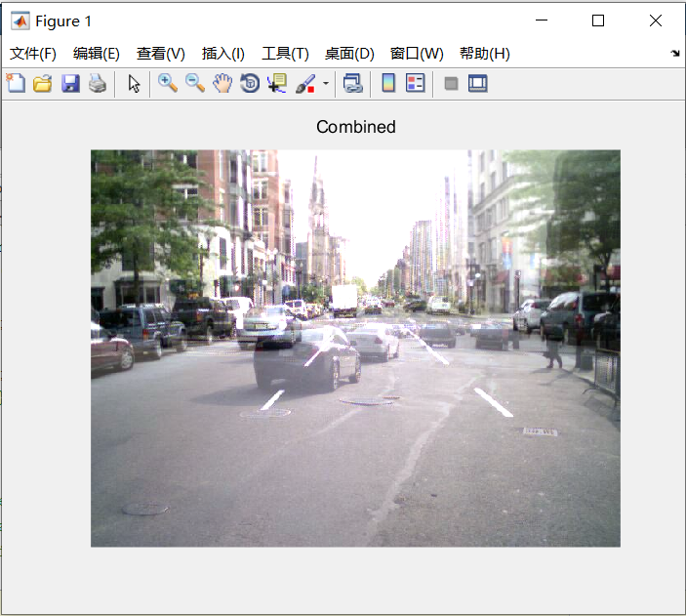This screenshot has width=686, height=616.
Task: Insert a legend with the toolbar icon
Action: click(x=415, y=83)
